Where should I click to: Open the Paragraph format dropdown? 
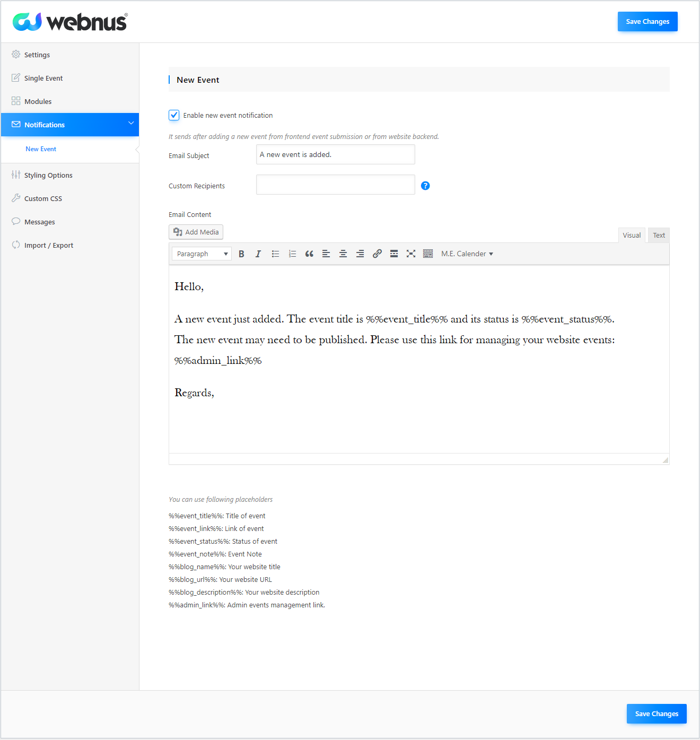pos(202,254)
